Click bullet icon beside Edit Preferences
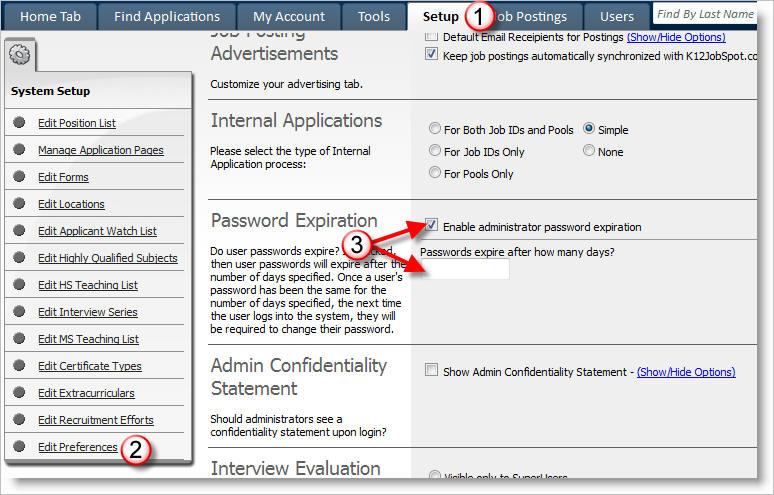 click(19, 446)
